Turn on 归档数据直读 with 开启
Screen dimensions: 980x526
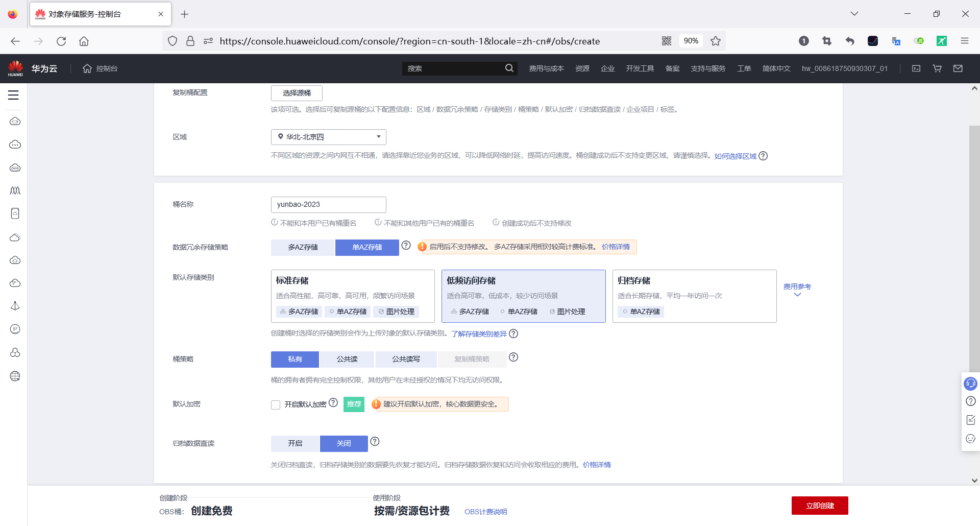[x=295, y=443]
